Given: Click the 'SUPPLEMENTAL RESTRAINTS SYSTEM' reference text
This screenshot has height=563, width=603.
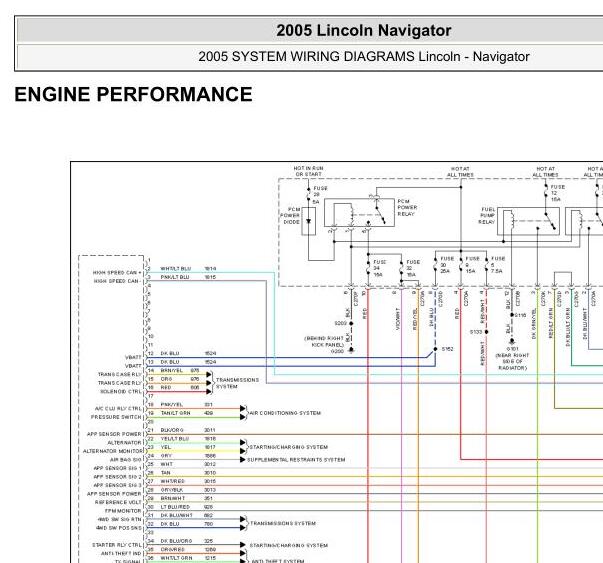Looking at the screenshot, I should tap(296, 460).
